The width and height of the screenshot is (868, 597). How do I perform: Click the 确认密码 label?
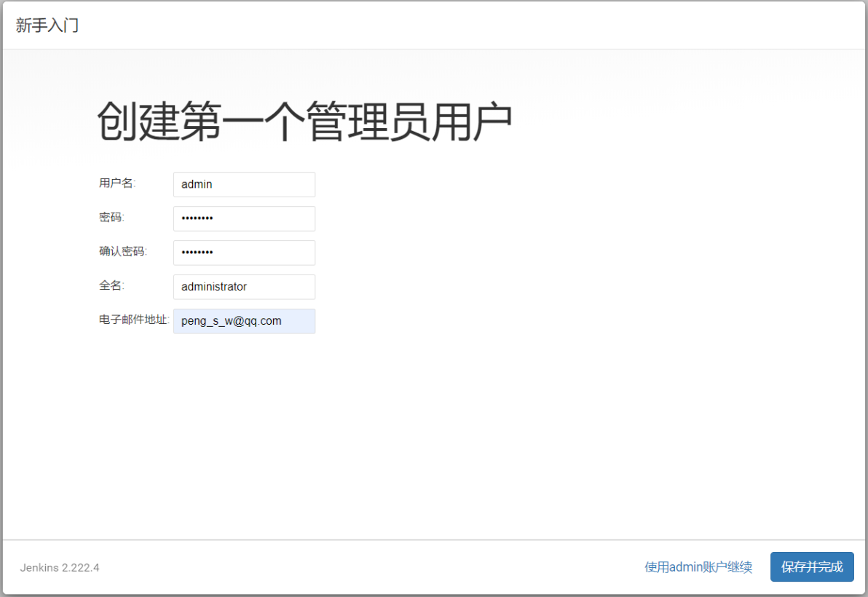coord(123,251)
